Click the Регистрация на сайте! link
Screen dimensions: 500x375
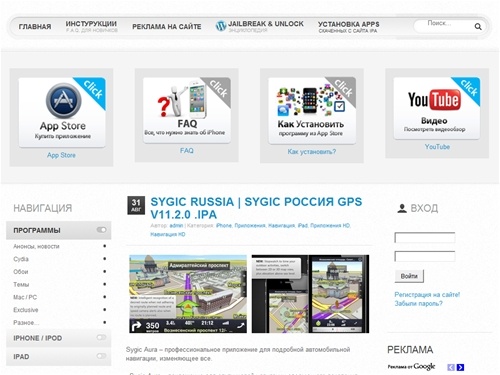[x=427, y=295]
